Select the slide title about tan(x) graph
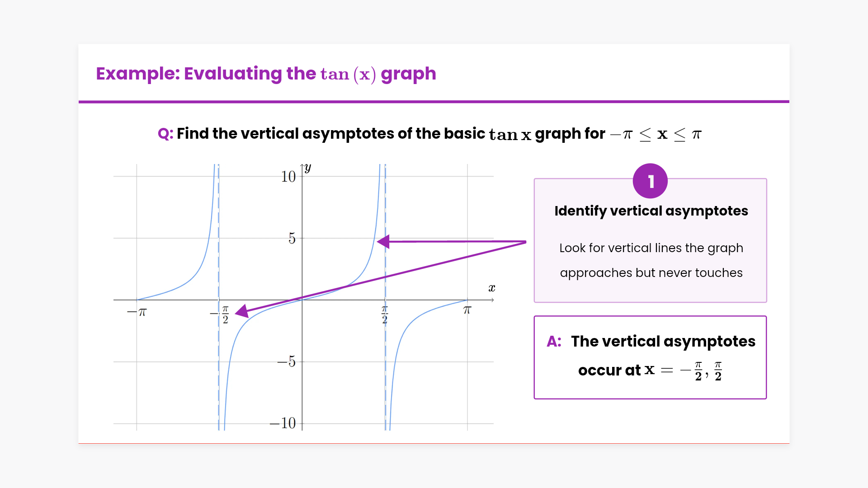Viewport: 868px width, 488px height. 266,74
